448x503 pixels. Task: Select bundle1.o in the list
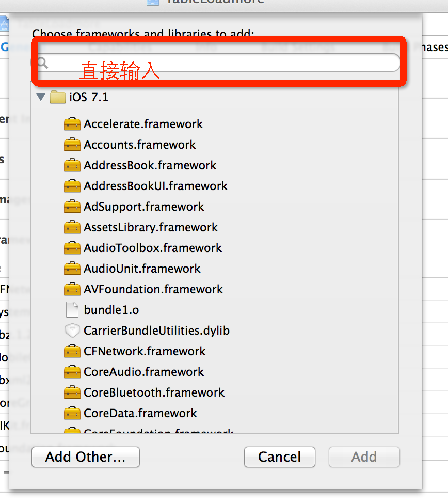click(111, 310)
